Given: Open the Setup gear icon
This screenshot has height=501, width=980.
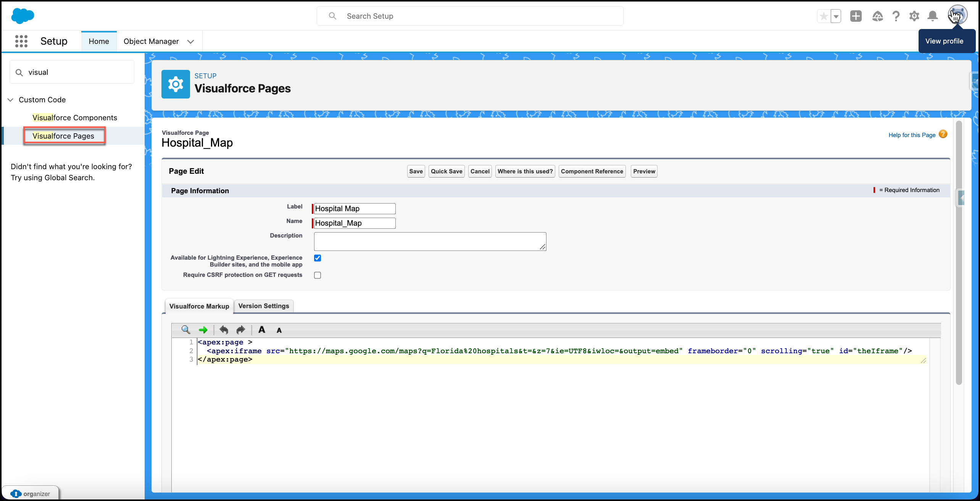Looking at the screenshot, I should (914, 16).
